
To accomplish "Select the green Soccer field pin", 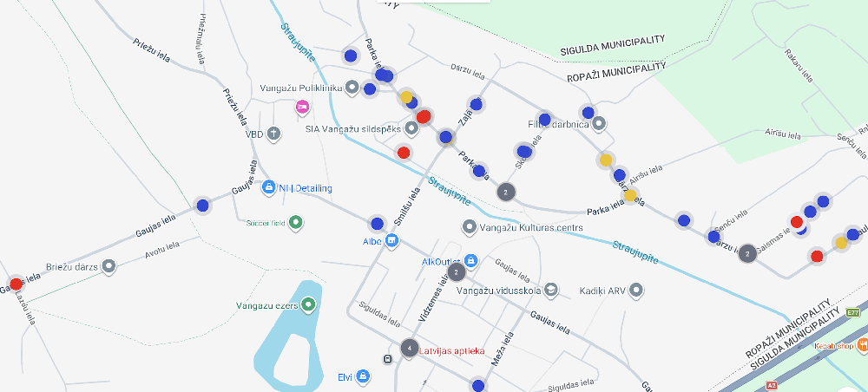I will pyautogui.click(x=296, y=223).
